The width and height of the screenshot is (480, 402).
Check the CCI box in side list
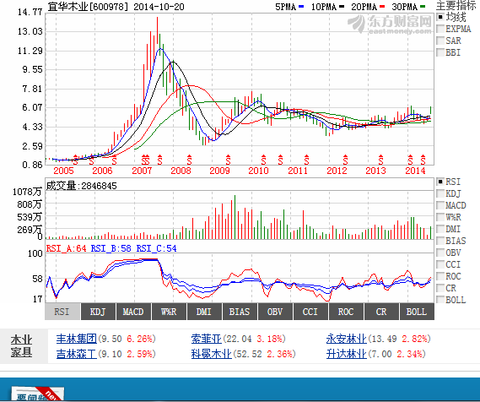click(x=440, y=264)
